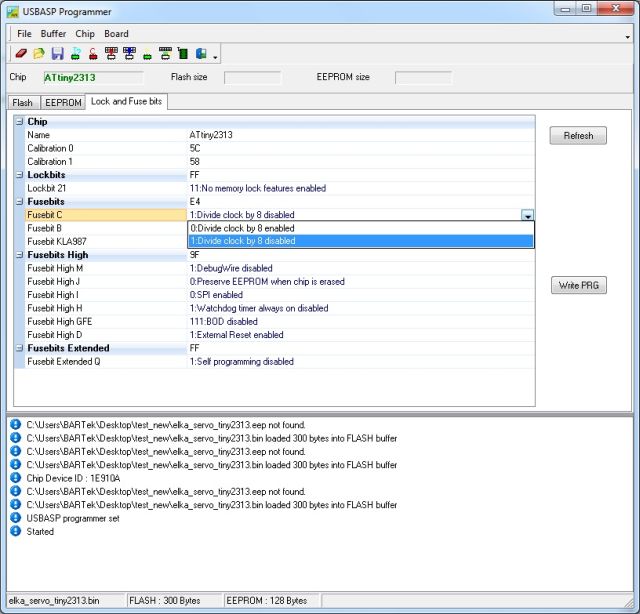Click the ATtiny2313 chip name field

(x=93, y=78)
